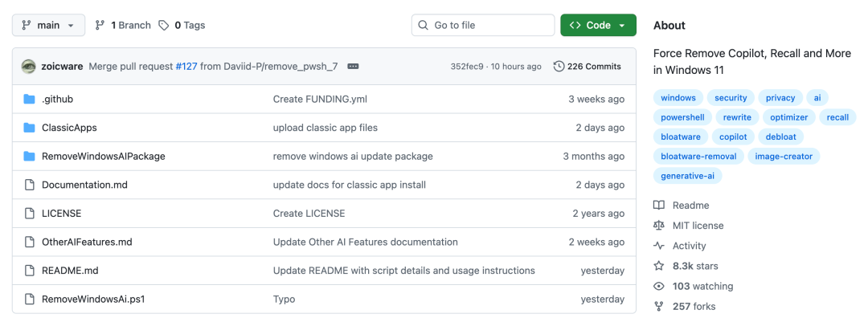
Task: Click the star icon beside 8.3k stars
Action: pos(659,266)
